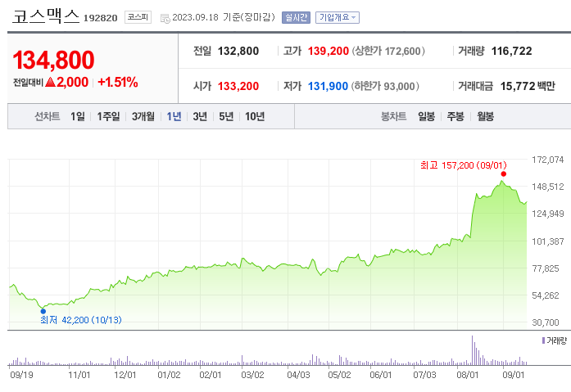571x392 pixels.
Task: Click the 실시간 real-time badge
Action: pyautogui.click(x=296, y=17)
